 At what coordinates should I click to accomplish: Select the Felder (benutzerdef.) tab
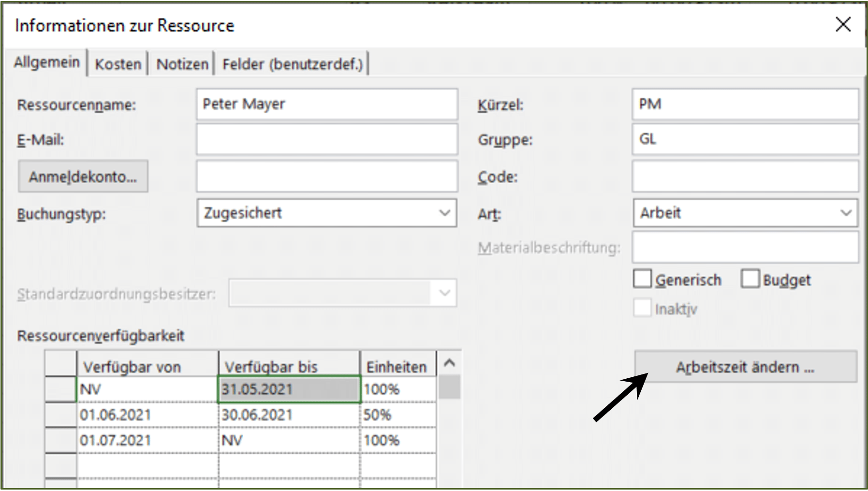[292, 64]
